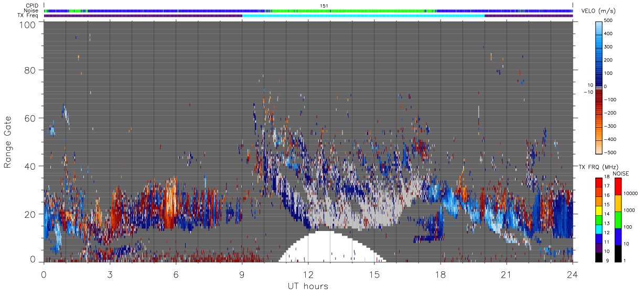Viewport: 644px width, 297px height.
Task: Click the 60 range gate tick label
Action: (x=30, y=118)
